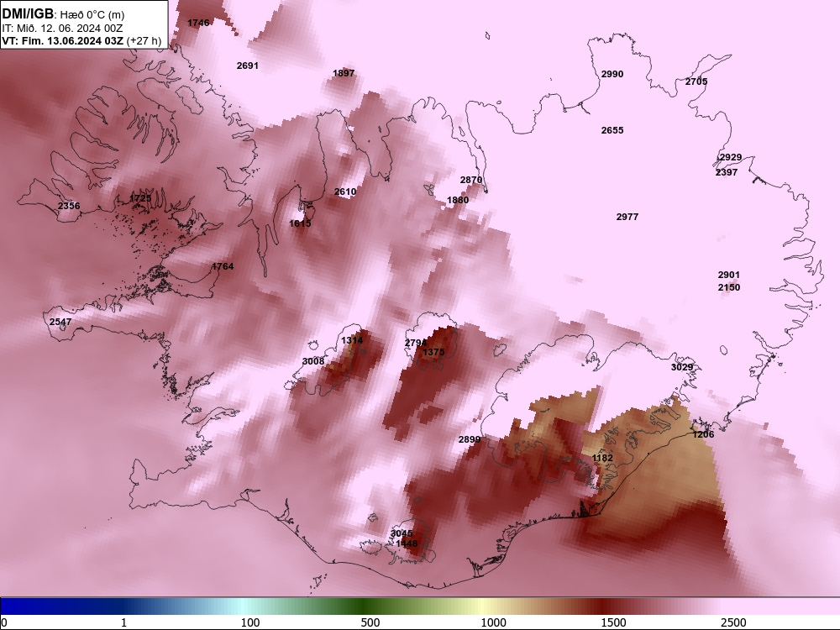This screenshot has height=630, width=840.
Task: Click the 3045 value label
Action: tap(402, 533)
